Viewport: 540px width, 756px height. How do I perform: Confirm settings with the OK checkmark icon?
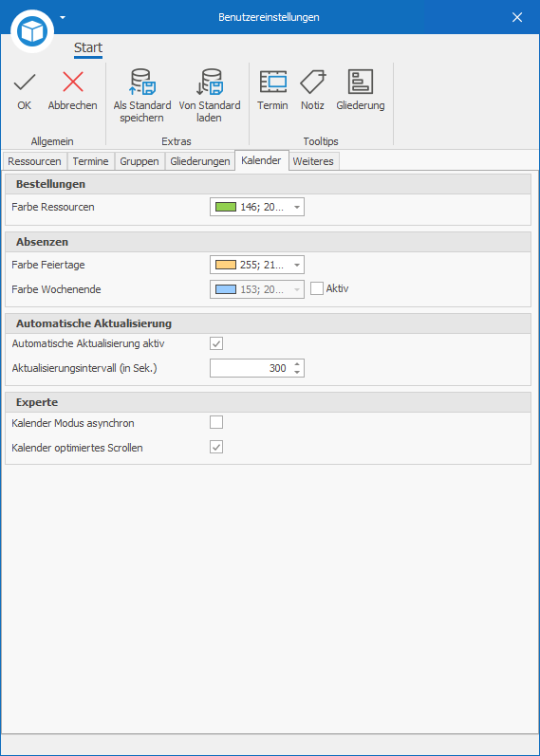(24, 83)
